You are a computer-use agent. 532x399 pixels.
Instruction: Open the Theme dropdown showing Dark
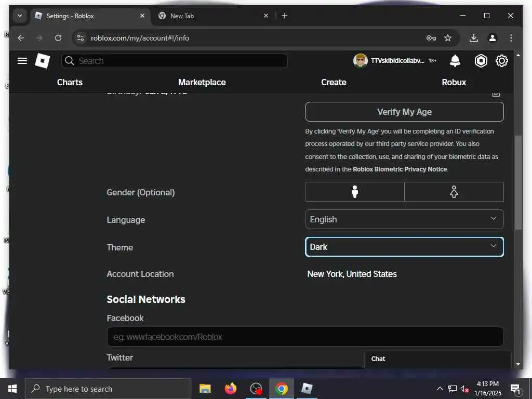click(404, 247)
